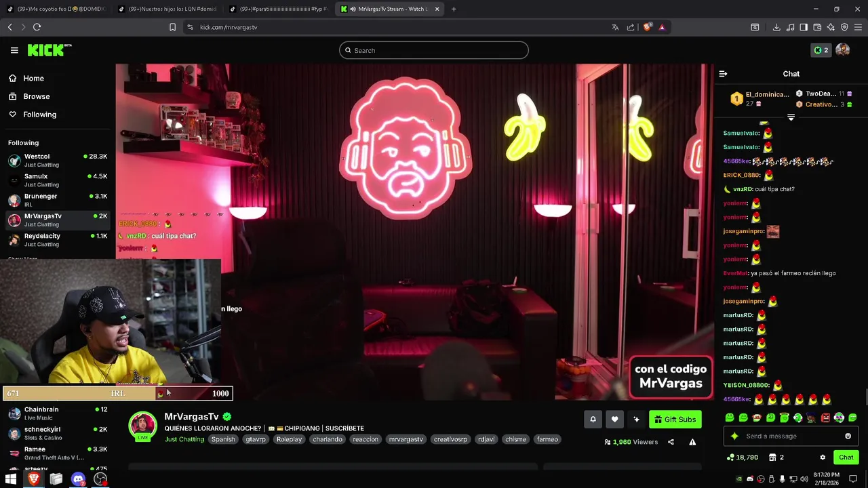
Task: Click the Kick search field
Action: [434, 50]
